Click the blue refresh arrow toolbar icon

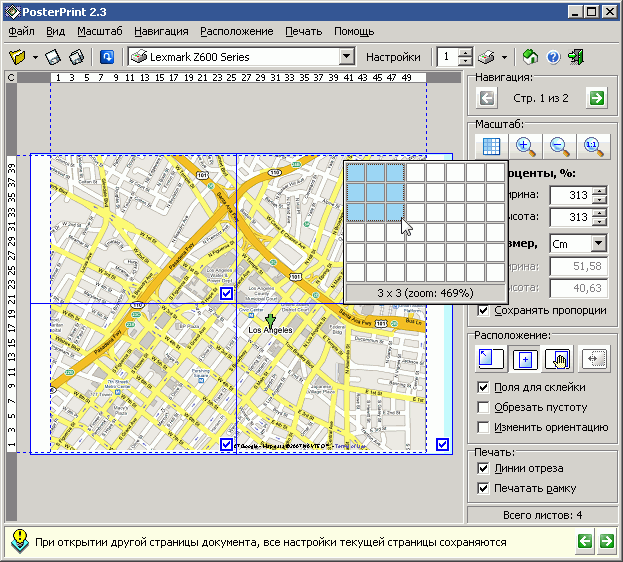pos(107,57)
